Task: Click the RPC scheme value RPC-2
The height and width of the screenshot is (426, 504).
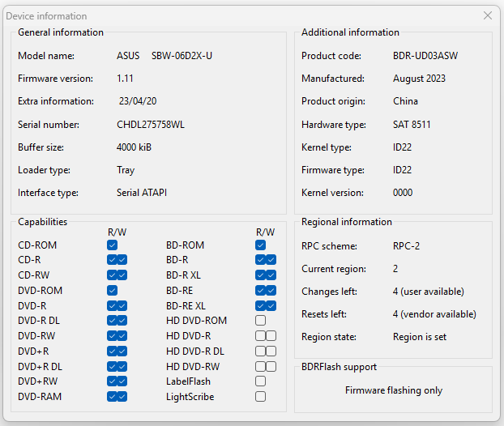Action: click(x=406, y=246)
